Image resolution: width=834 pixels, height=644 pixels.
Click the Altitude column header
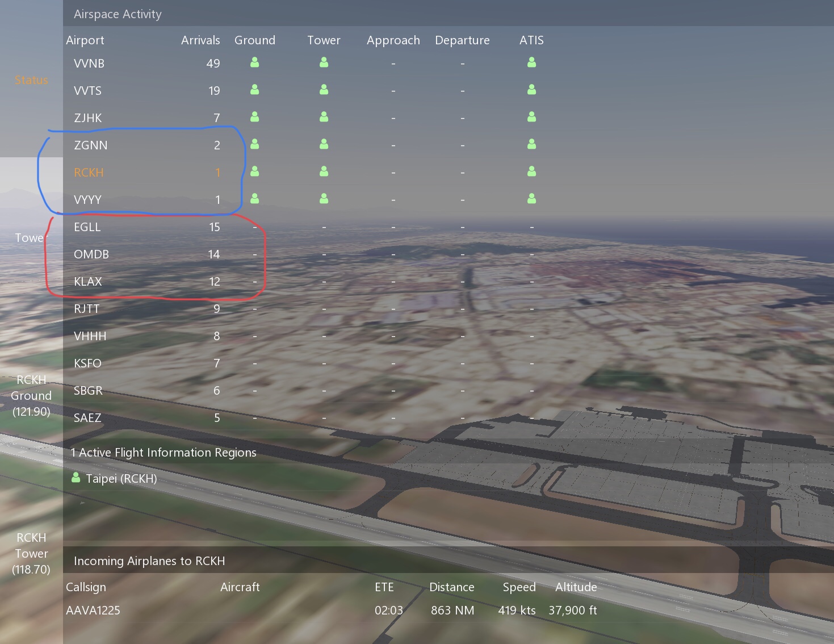[576, 587]
